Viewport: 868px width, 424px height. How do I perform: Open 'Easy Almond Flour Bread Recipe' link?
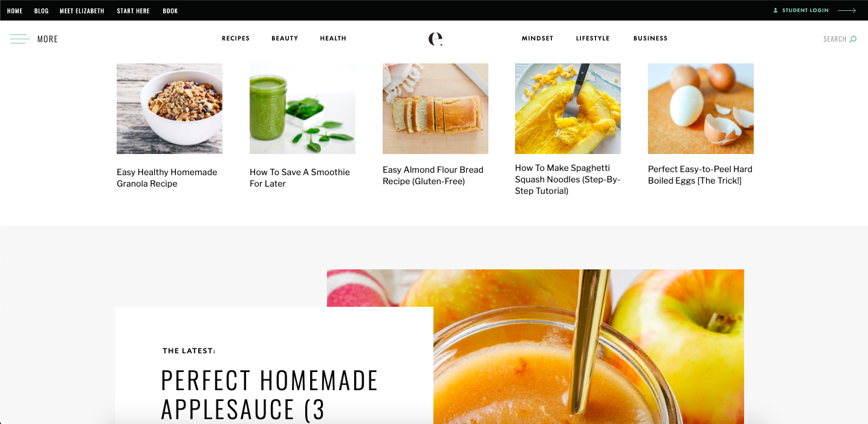click(433, 175)
